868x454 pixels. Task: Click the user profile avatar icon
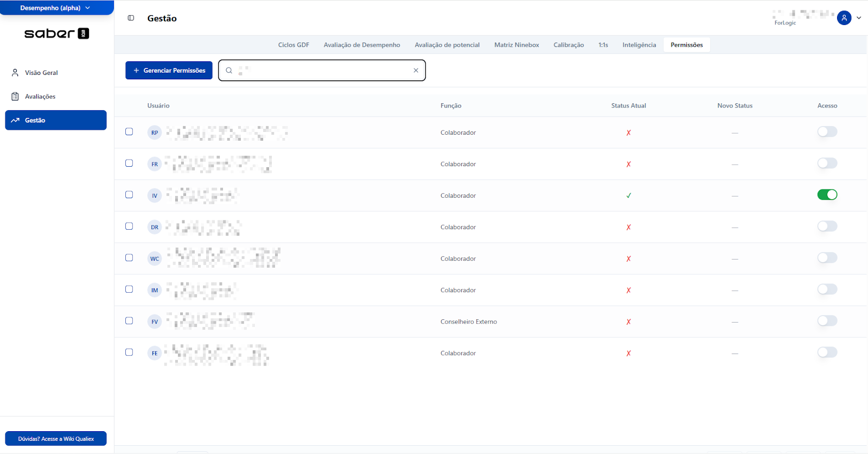point(844,18)
